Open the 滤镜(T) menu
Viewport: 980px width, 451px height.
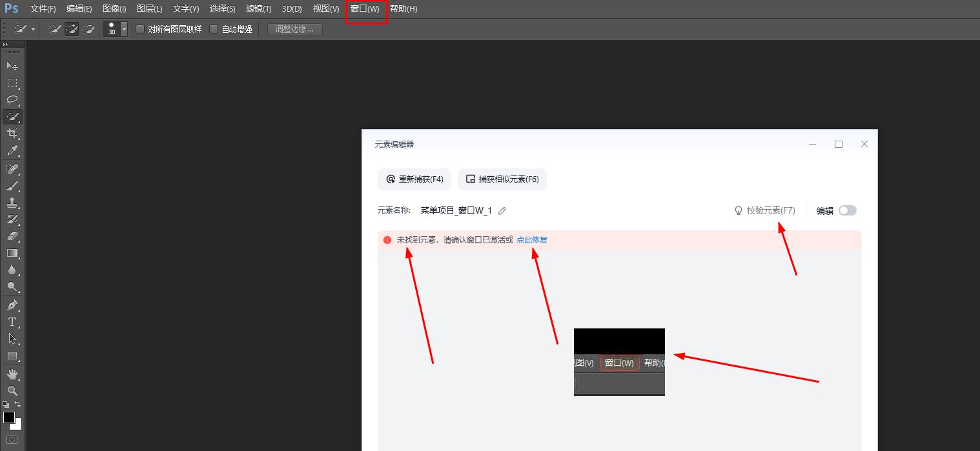[x=258, y=9]
